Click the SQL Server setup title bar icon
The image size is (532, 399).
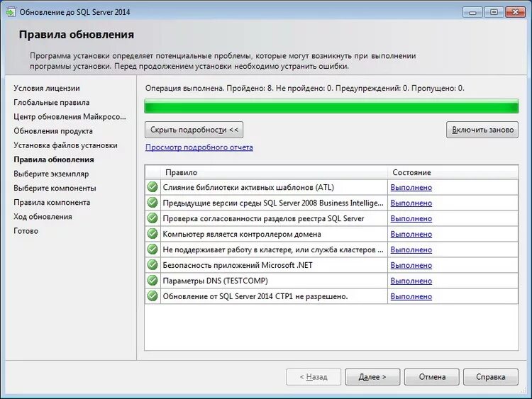(11, 12)
